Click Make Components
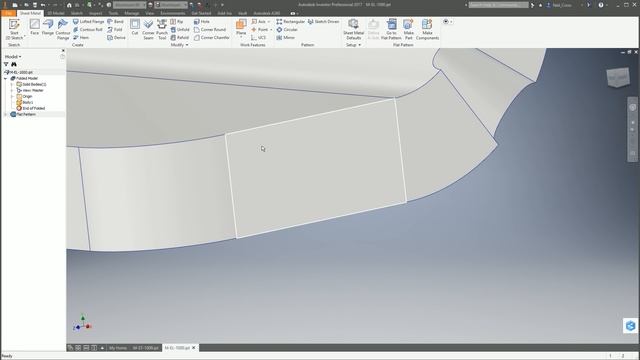 click(427, 29)
